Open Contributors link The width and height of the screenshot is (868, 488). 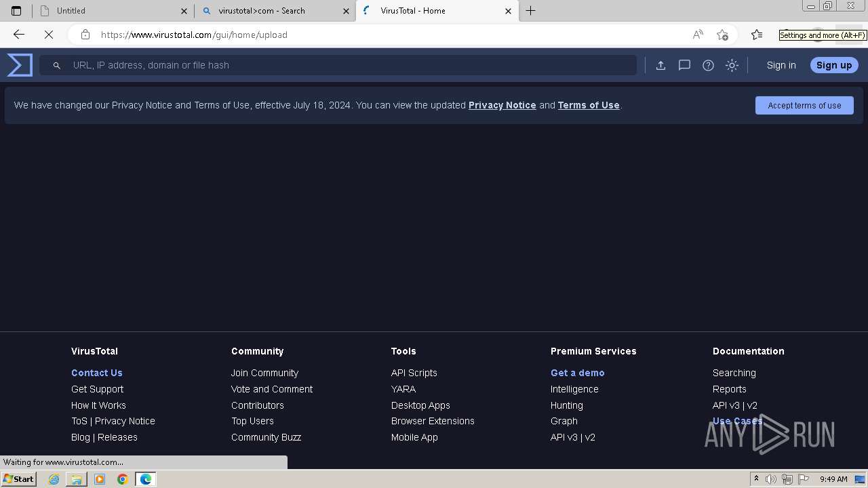[x=258, y=405]
